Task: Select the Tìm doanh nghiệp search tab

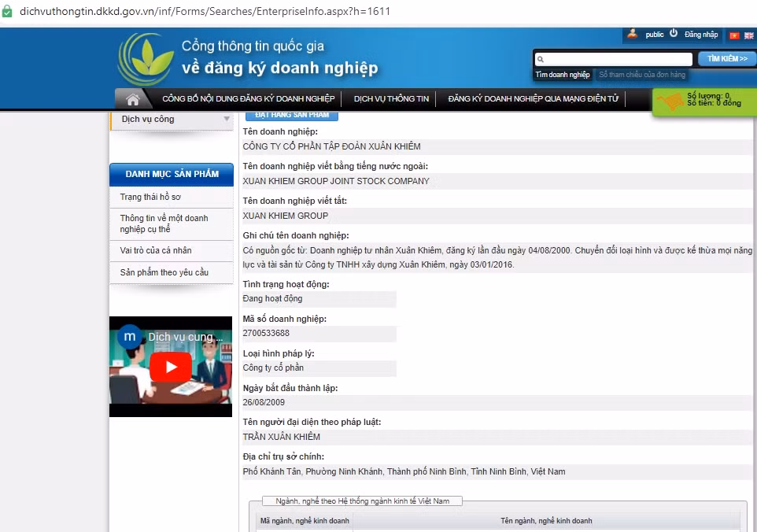Action: click(x=563, y=75)
